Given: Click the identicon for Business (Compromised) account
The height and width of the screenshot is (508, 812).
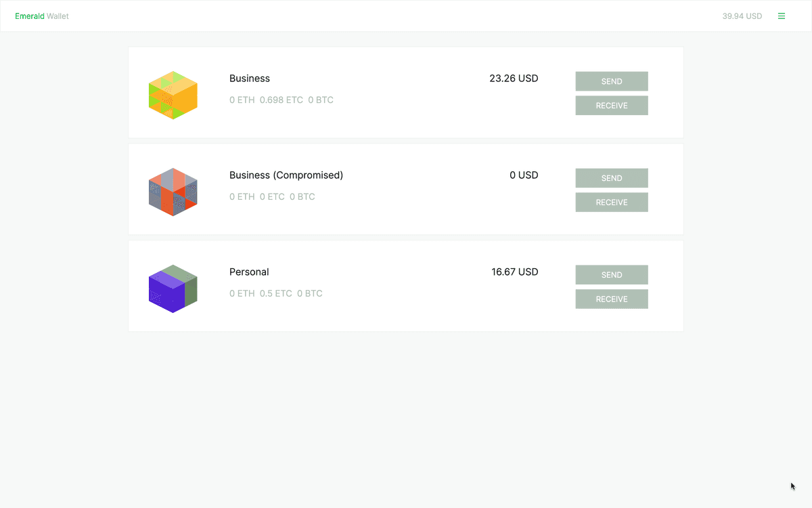Looking at the screenshot, I should [173, 192].
